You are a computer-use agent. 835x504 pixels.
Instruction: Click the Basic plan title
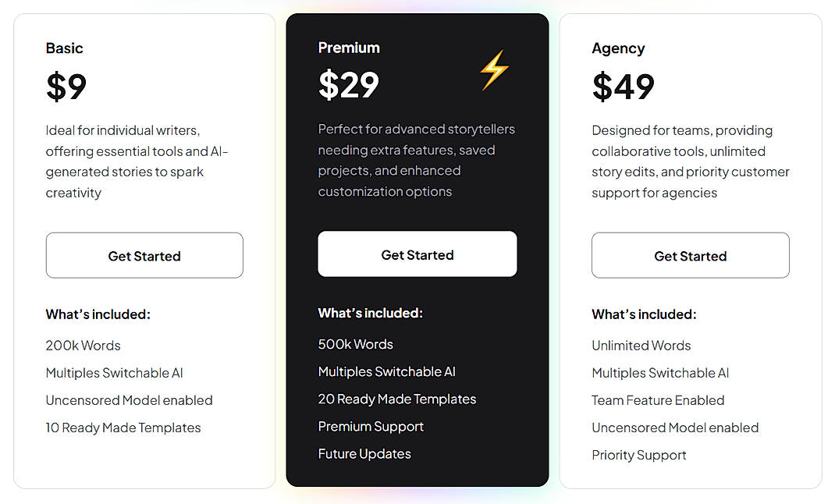(x=64, y=48)
